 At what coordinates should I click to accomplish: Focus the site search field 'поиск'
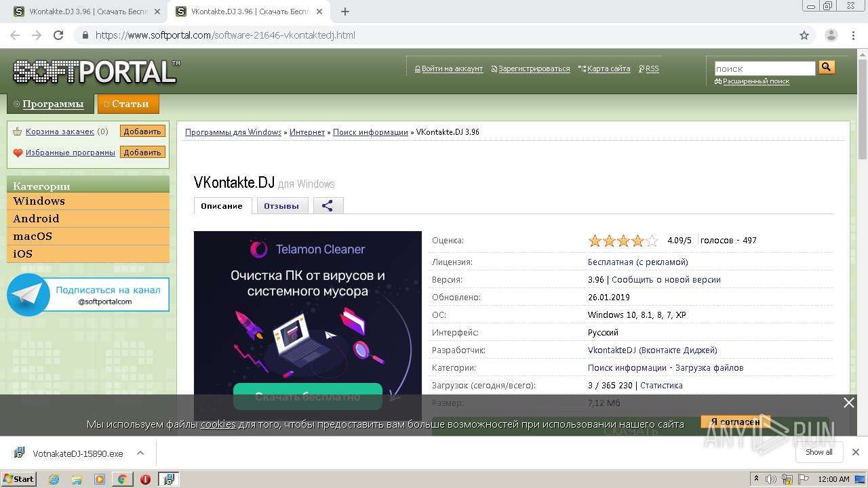(x=765, y=68)
